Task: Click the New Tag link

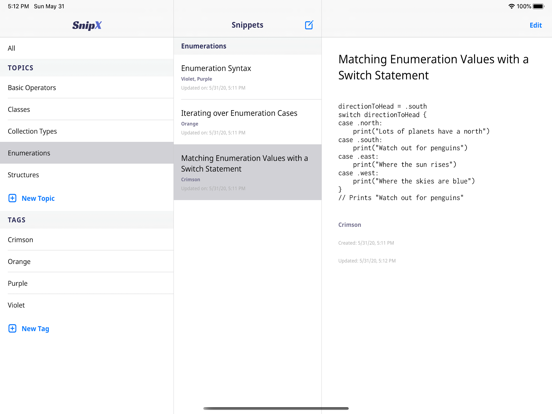Action: point(35,328)
